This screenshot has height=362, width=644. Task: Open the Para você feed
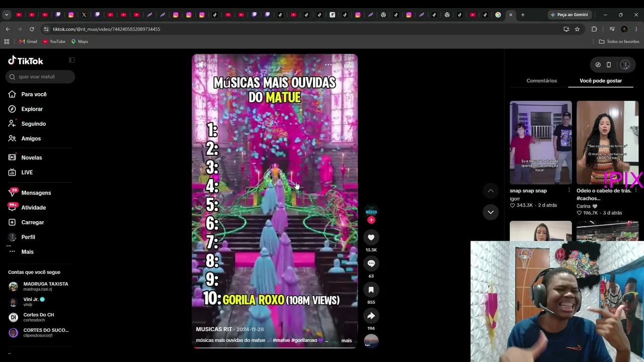(34, 95)
